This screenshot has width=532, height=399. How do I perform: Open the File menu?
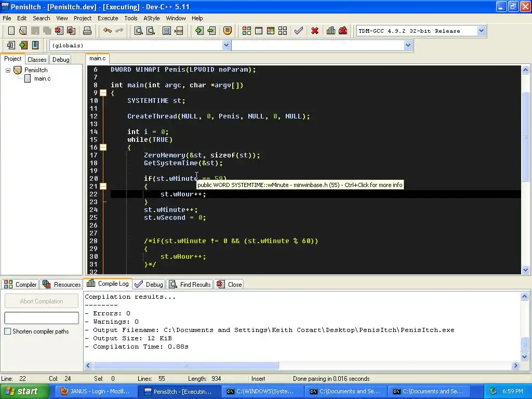[7, 18]
